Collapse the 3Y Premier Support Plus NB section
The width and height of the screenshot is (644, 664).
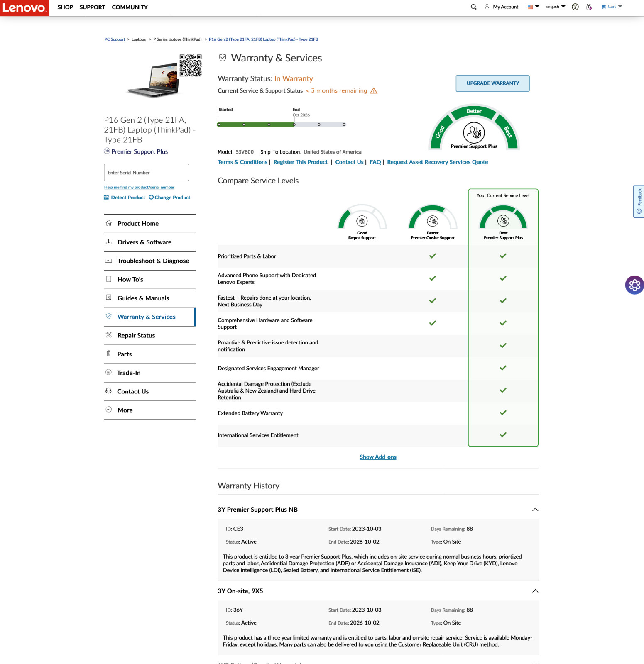point(535,510)
